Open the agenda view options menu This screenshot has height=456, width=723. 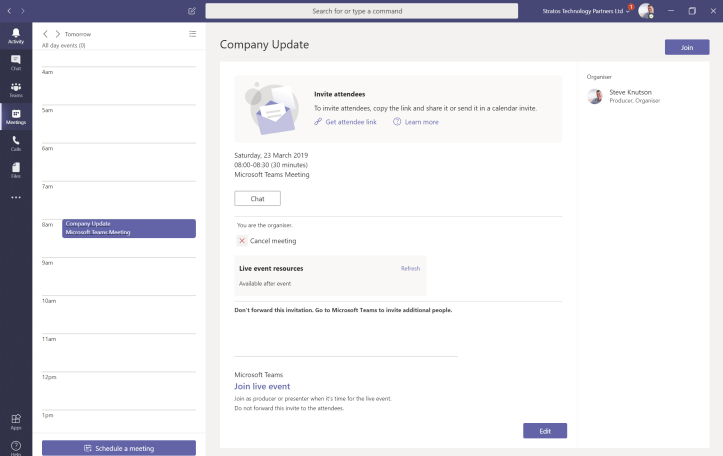point(193,34)
